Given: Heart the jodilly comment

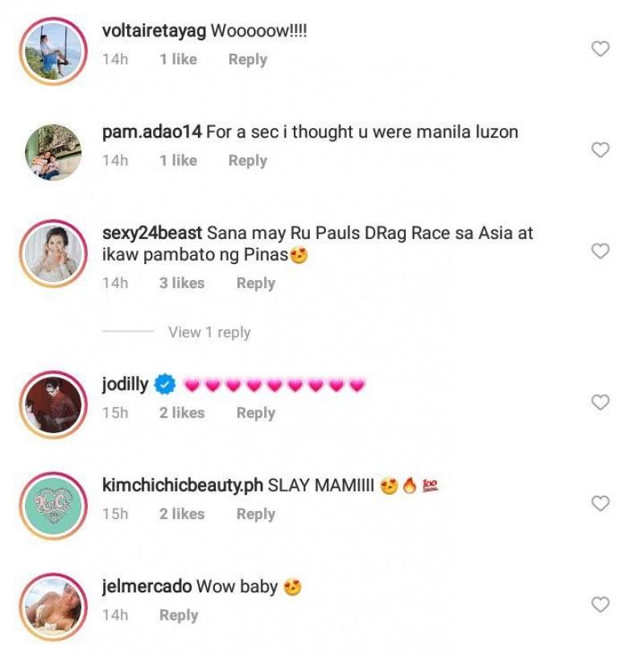Looking at the screenshot, I should pos(601,402).
